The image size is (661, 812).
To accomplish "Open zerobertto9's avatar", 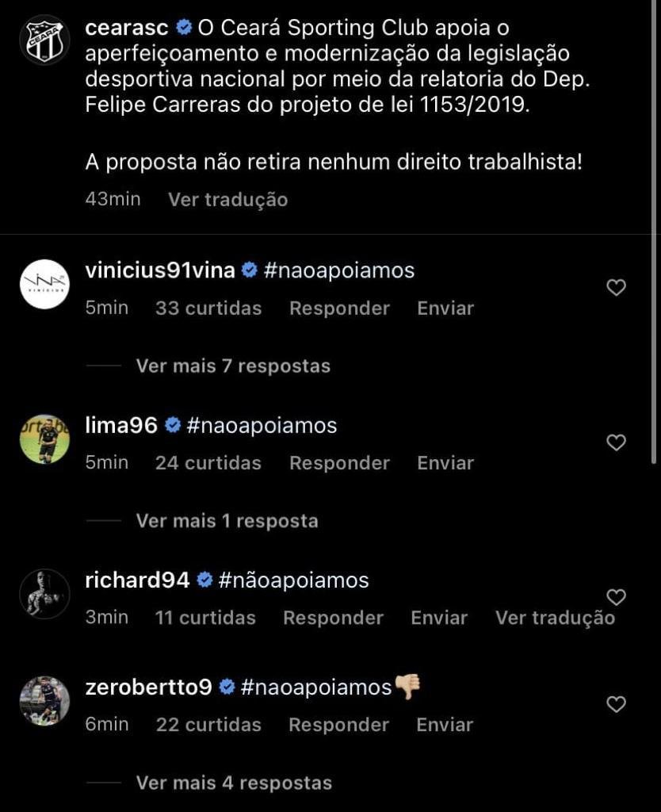I will pyautogui.click(x=44, y=700).
